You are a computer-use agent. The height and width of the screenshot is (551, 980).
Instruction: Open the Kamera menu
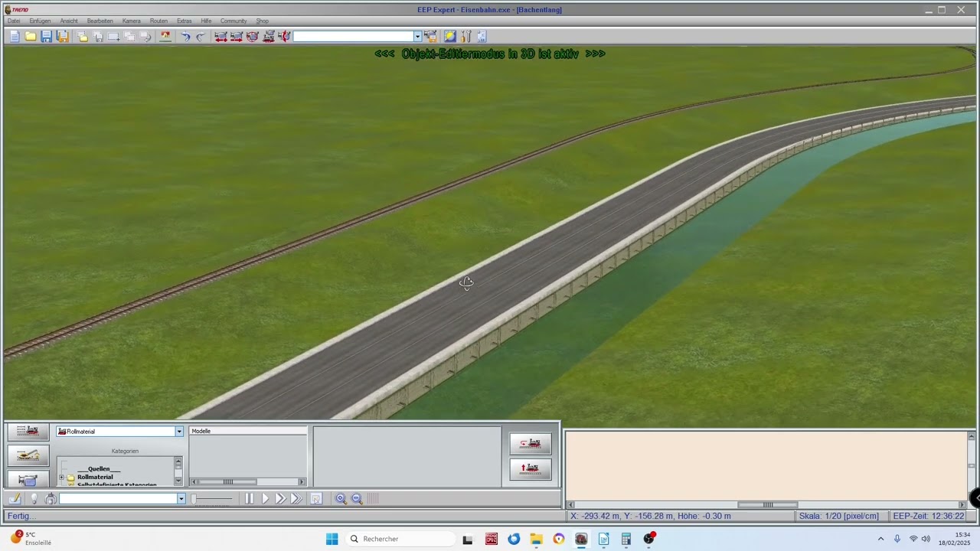point(132,21)
